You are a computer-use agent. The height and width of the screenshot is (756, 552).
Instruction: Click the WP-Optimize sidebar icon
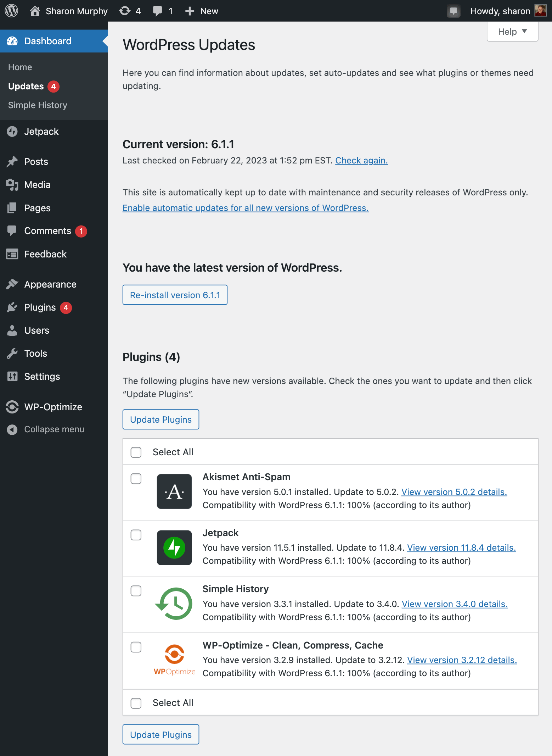click(12, 407)
